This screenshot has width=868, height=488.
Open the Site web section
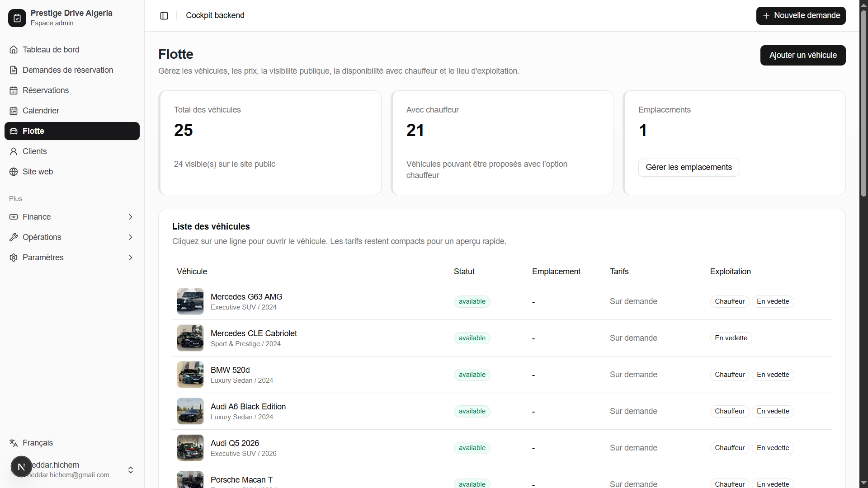click(72, 172)
